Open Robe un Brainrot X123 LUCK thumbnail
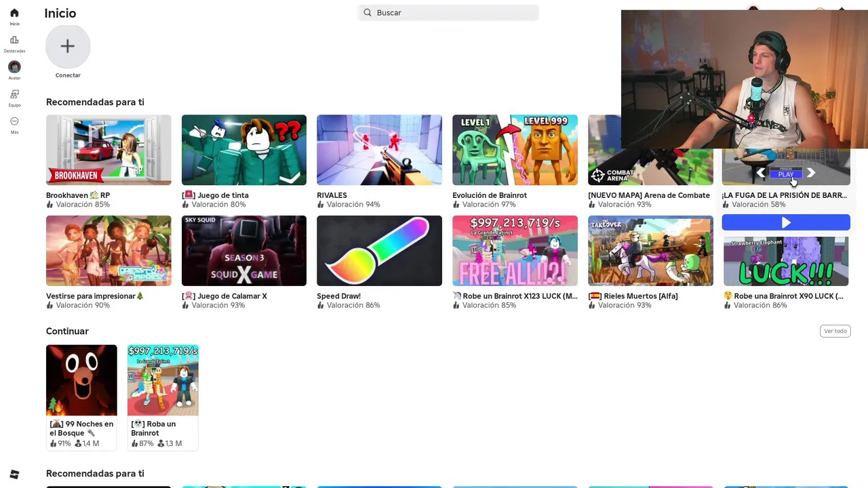The width and height of the screenshot is (868, 488). pos(515,251)
